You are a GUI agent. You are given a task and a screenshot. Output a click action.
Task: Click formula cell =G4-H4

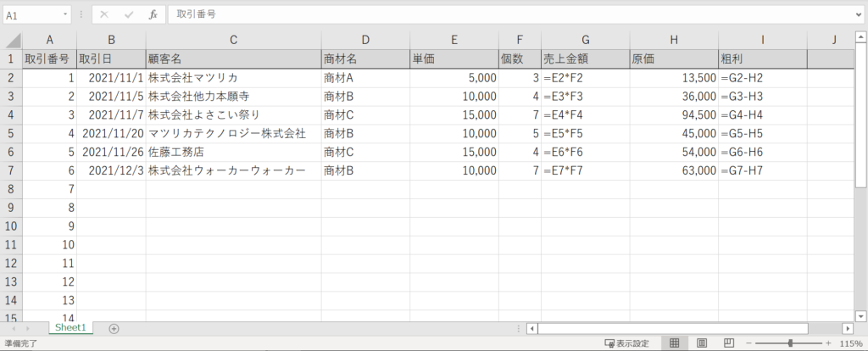tap(762, 115)
